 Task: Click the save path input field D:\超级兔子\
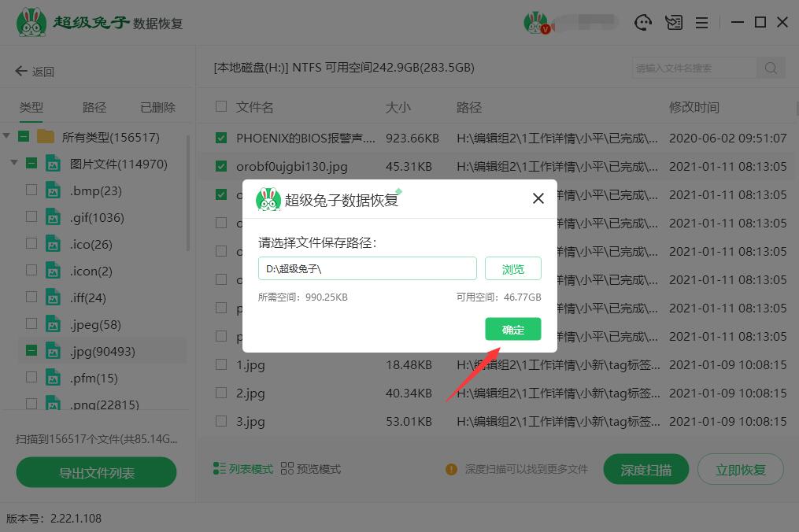point(368,268)
